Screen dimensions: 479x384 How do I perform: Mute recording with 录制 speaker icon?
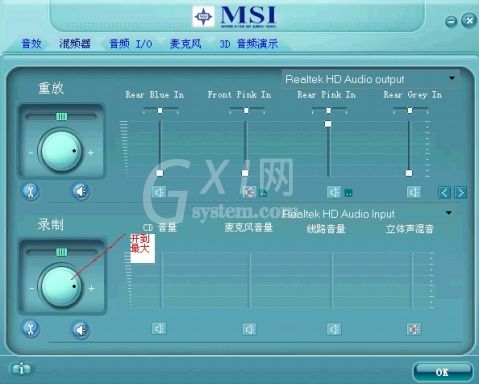tap(81, 330)
